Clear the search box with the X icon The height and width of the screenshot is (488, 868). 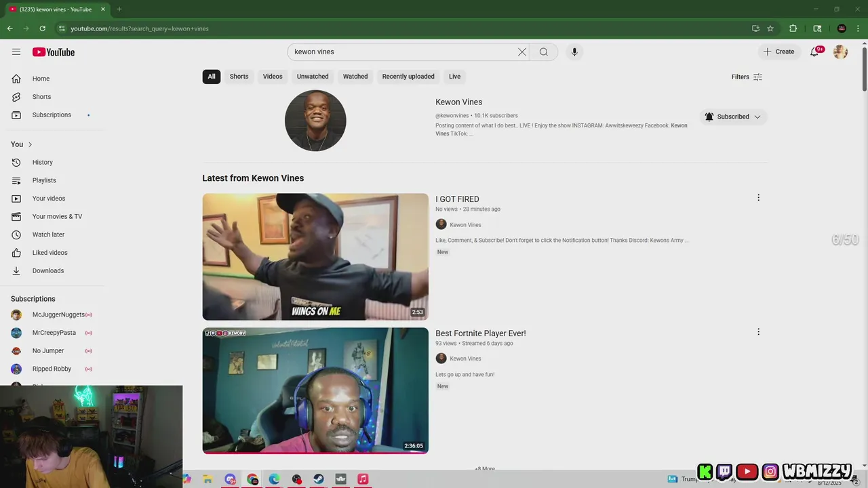[x=522, y=52]
